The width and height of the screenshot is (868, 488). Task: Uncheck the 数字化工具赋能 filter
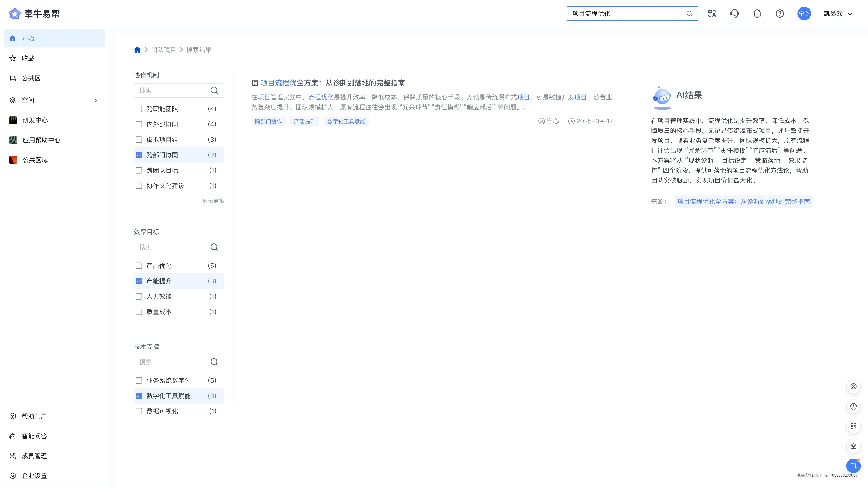139,396
